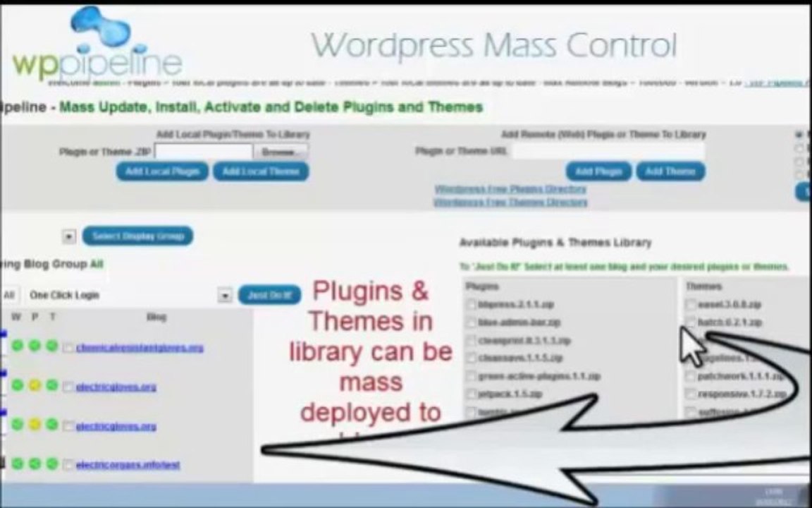Viewport: 812px width, 508px height.
Task: Open the electricorgans.info/test blog link
Action: pyautogui.click(x=128, y=465)
